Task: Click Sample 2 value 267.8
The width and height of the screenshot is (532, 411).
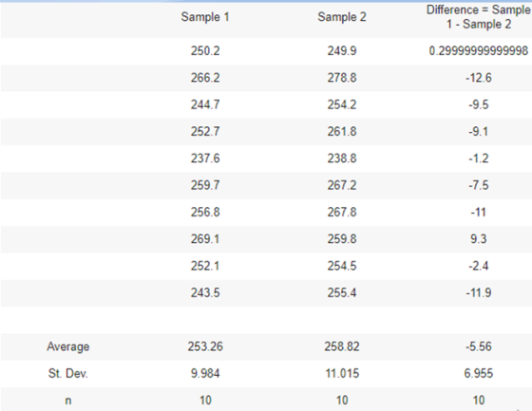Action: pyautogui.click(x=342, y=212)
